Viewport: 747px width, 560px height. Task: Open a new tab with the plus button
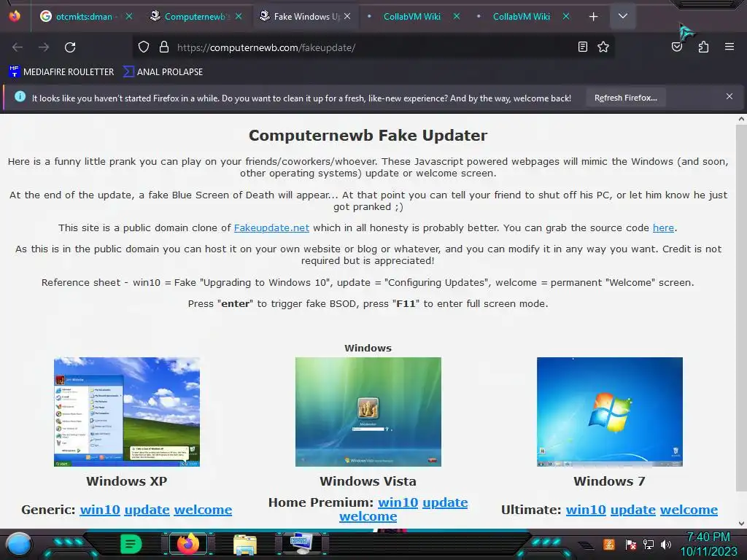[593, 17]
